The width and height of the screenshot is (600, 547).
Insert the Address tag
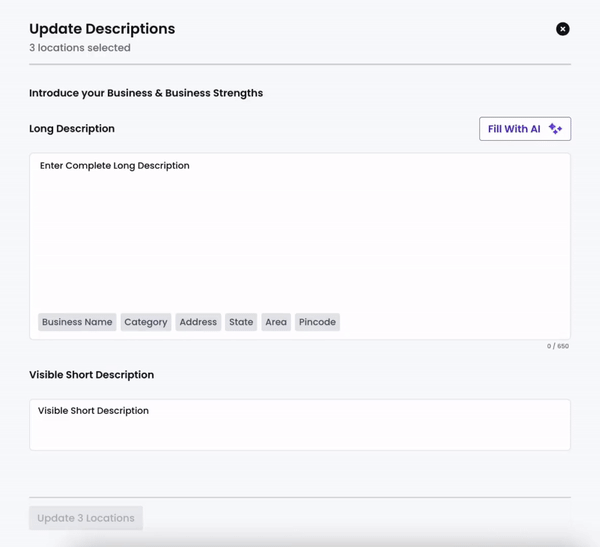(198, 322)
